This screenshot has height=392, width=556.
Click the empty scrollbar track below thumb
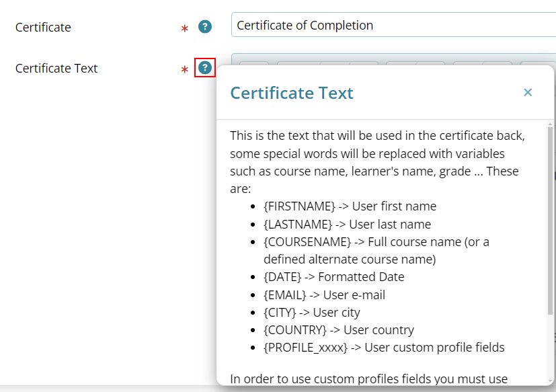click(550, 346)
